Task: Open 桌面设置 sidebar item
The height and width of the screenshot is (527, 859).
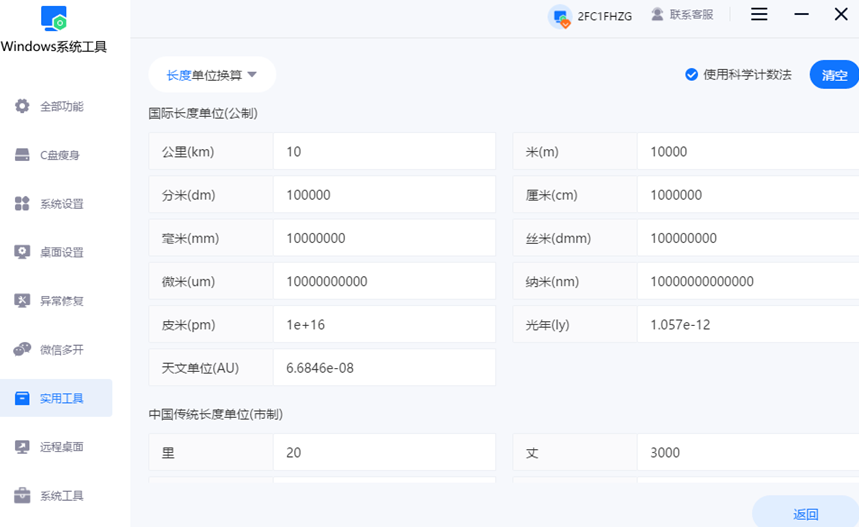Action: (x=56, y=252)
